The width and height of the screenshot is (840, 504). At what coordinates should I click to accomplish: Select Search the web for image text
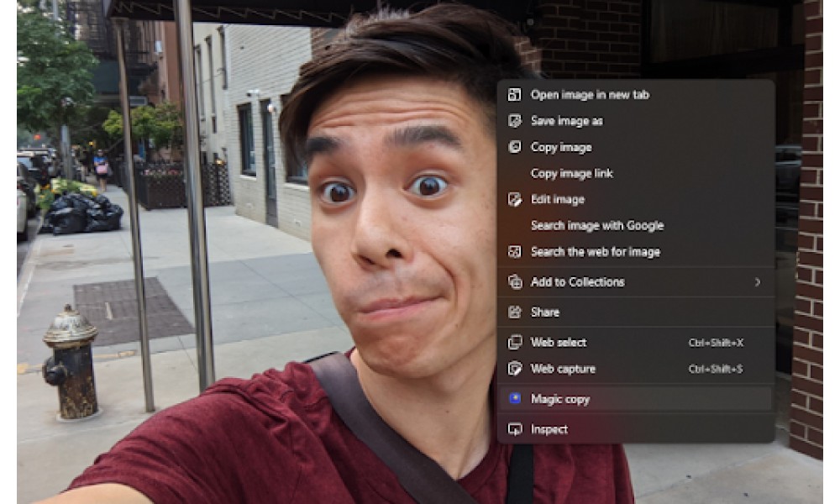pos(596,252)
